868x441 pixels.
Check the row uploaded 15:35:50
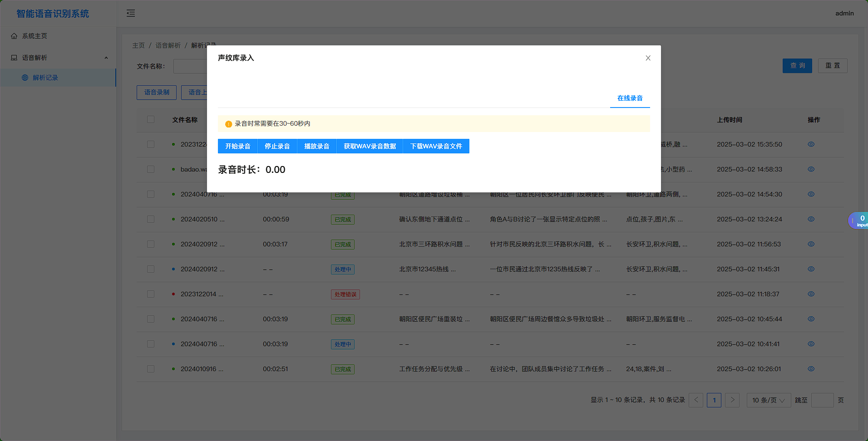[151, 144]
